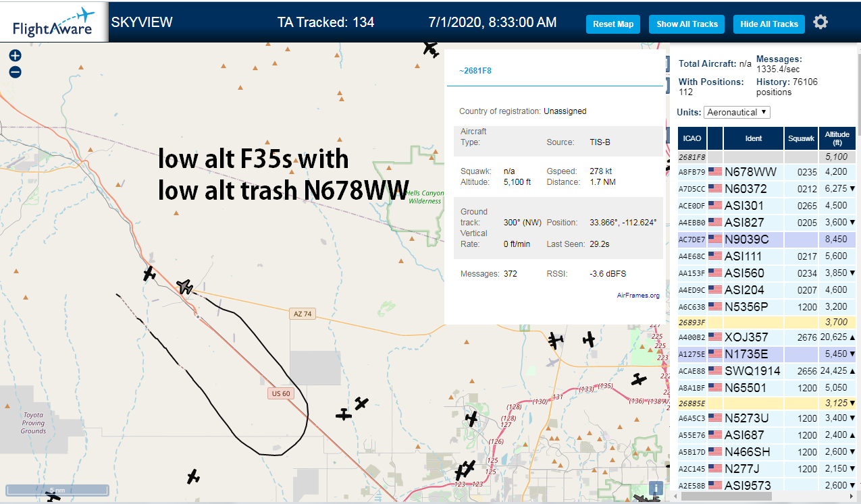Select the 26885E table row

tap(768, 403)
